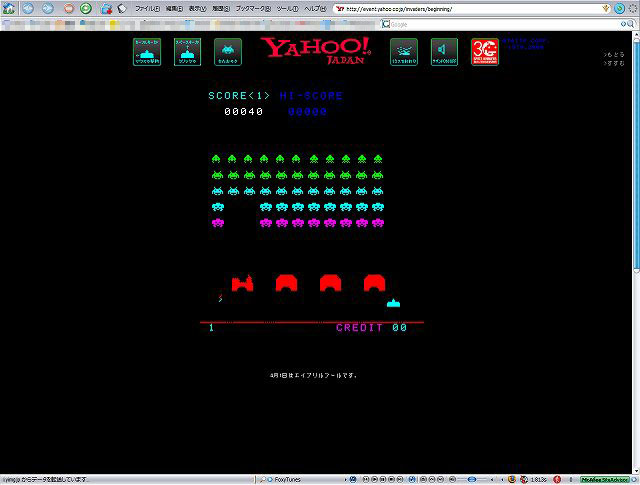Click the 4月1日はエイプリルフールです message

coord(313,375)
